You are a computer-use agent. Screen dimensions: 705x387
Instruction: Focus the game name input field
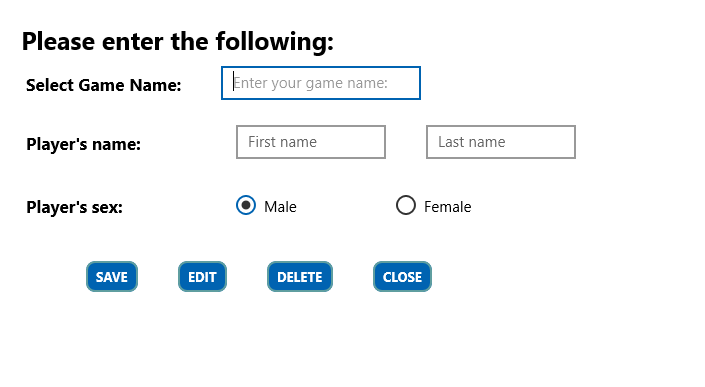click(x=321, y=83)
